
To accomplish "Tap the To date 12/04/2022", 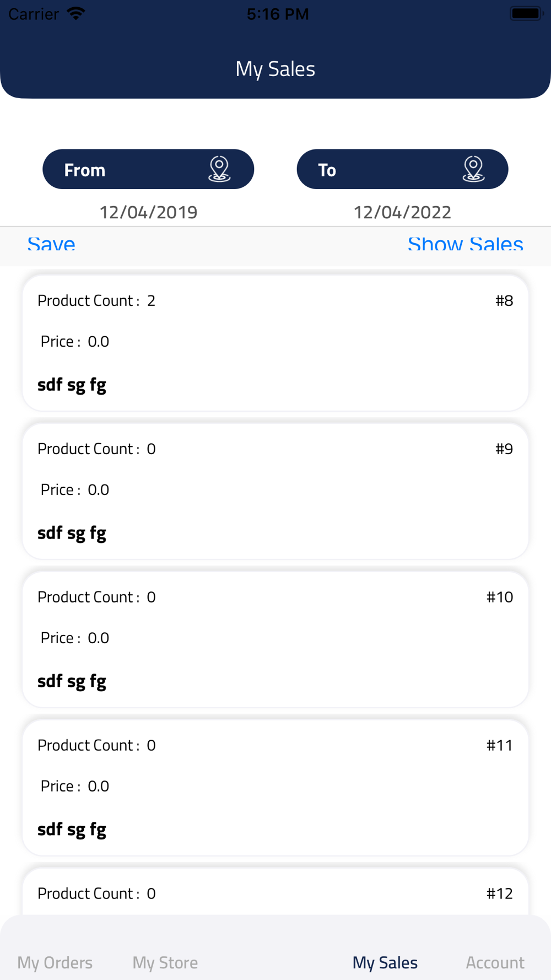I will pos(402,212).
